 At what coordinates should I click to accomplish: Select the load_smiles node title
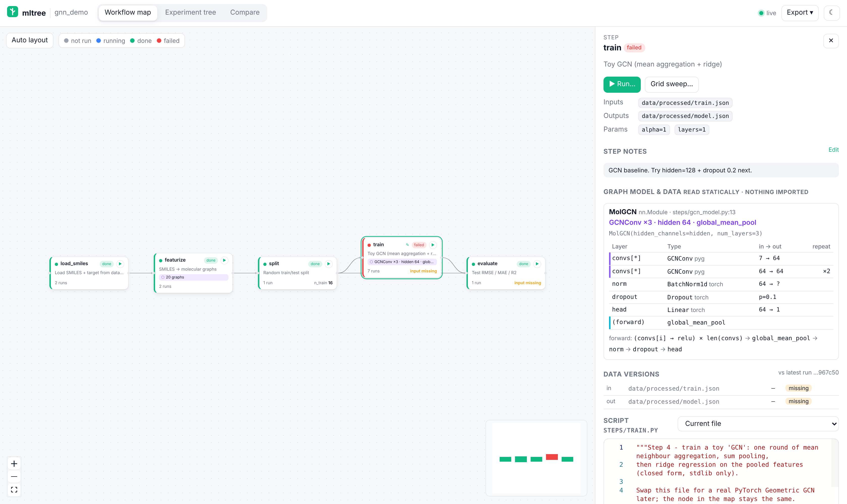74,264
